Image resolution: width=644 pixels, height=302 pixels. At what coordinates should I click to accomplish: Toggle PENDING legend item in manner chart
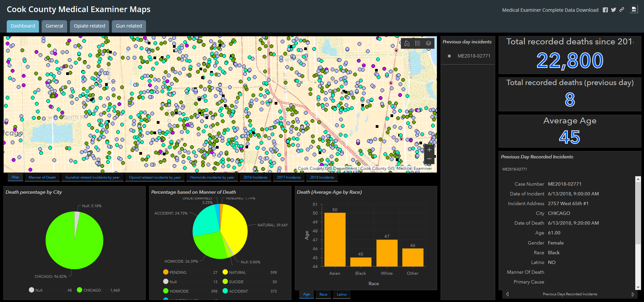click(177, 272)
